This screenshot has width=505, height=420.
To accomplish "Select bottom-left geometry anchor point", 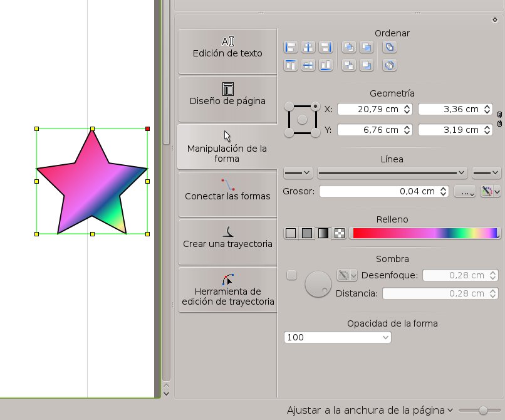I will pyautogui.click(x=289, y=133).
